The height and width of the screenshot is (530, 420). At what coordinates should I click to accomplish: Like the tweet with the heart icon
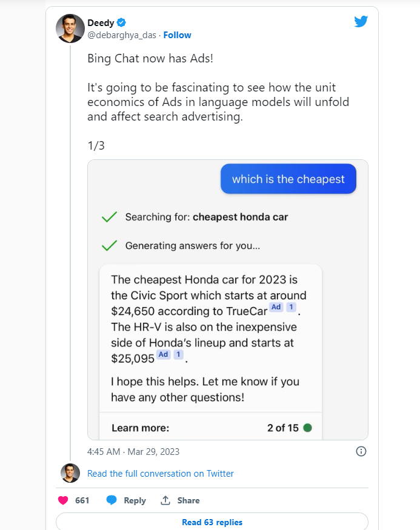click(x=63, y=500)
